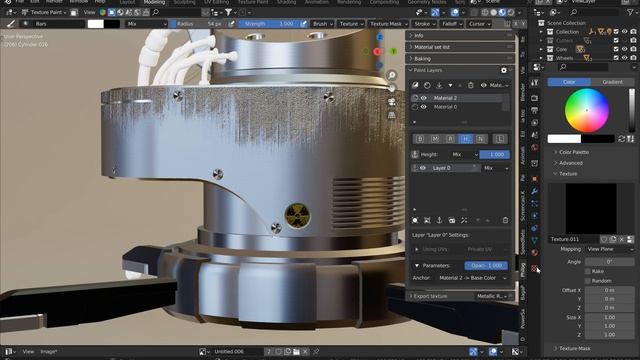Toggle Collection visibility eye in outliner
This screenshot has width=640, height=360.
[624, 32]
